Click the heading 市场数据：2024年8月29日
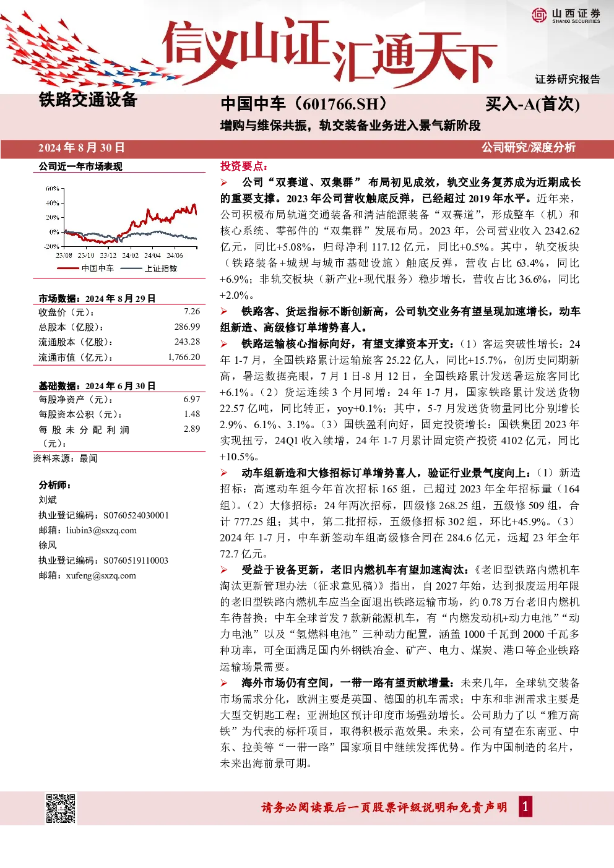 coord(97,298)
